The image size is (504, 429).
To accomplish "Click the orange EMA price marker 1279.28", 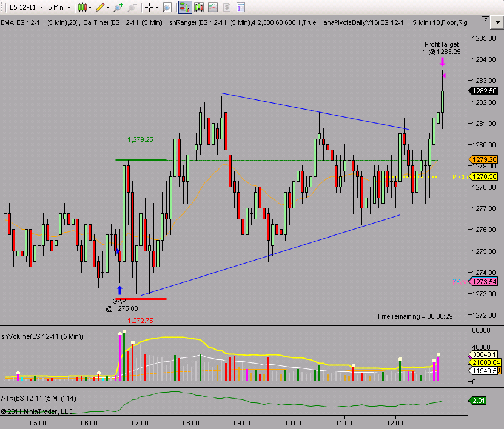I will pyautogui.click(x=484, y=159).
